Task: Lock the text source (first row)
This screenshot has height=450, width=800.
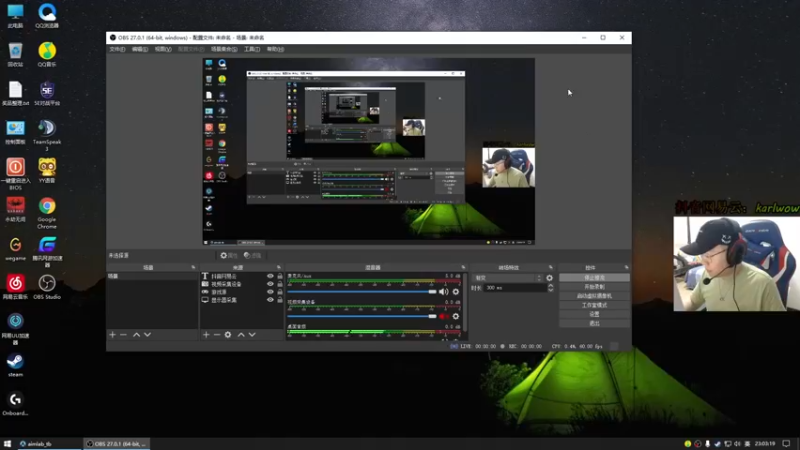Action: click(280, 276)
